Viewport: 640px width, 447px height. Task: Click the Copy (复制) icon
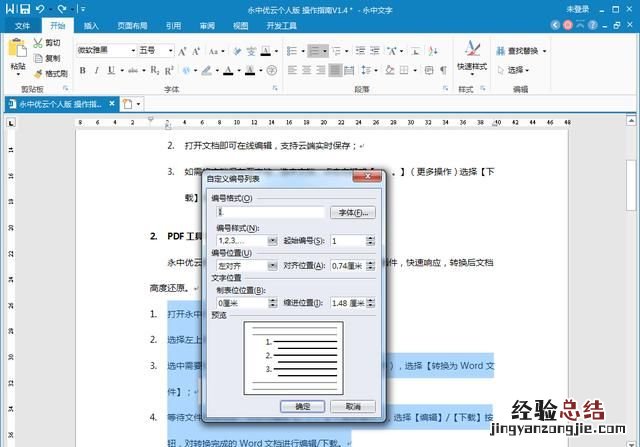coord(38,58)
